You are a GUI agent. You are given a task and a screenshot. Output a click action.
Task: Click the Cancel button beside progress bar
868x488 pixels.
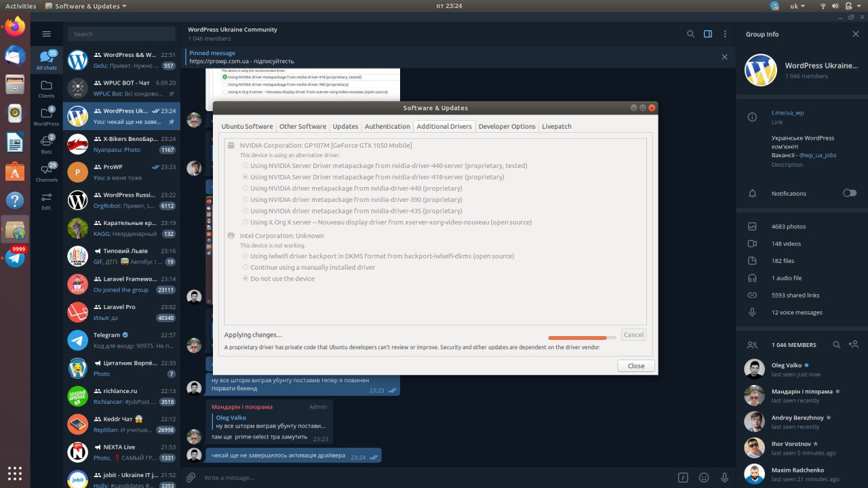tap(633, 335)
